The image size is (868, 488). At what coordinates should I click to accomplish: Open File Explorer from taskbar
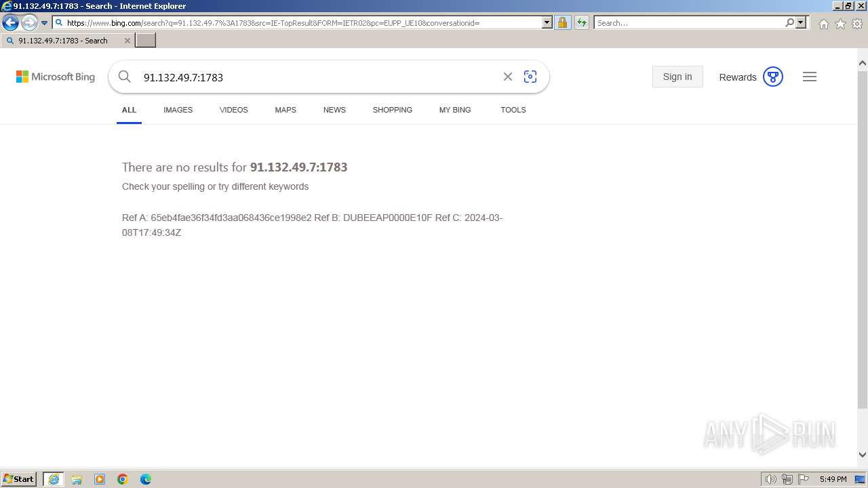click(x=77, y=479)
